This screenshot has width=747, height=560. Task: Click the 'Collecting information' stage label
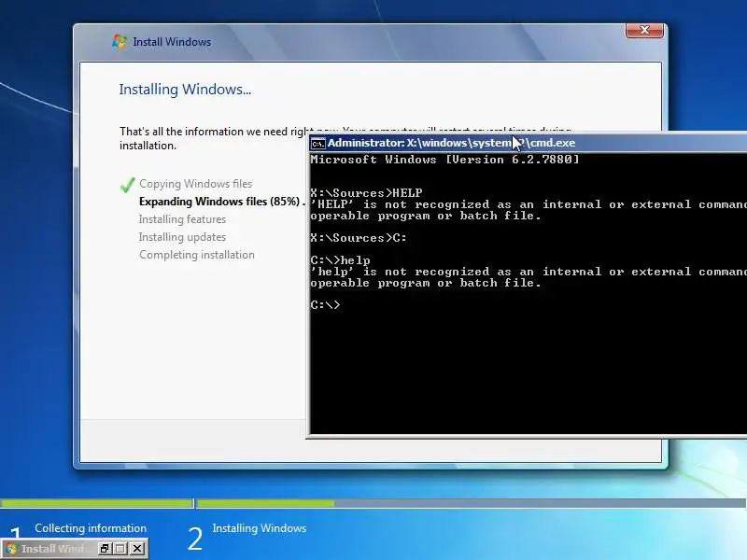91,528
